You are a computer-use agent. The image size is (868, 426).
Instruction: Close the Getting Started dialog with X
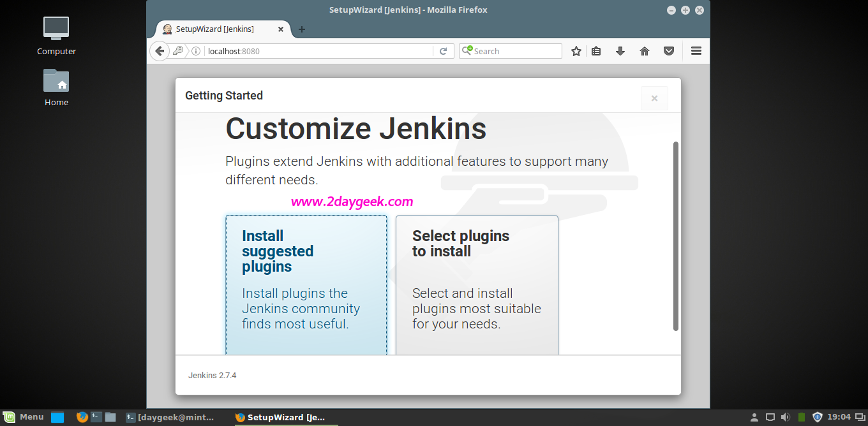pos(654,98)
